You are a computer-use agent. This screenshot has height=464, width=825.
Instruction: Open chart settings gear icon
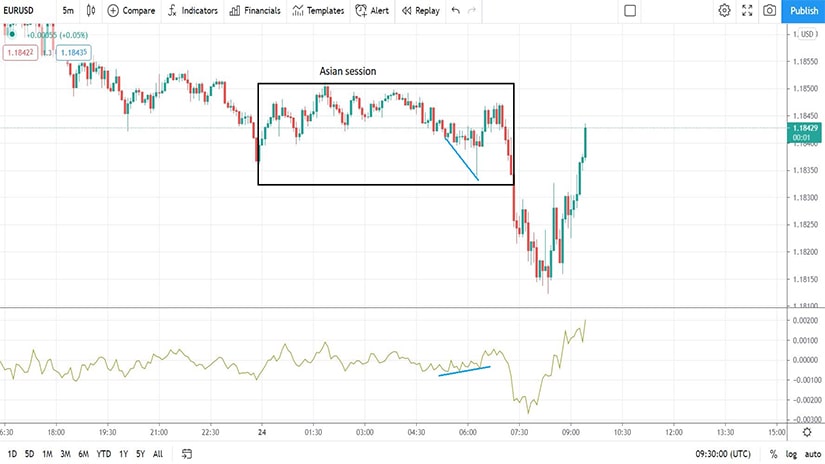click(x=724, y=11)
